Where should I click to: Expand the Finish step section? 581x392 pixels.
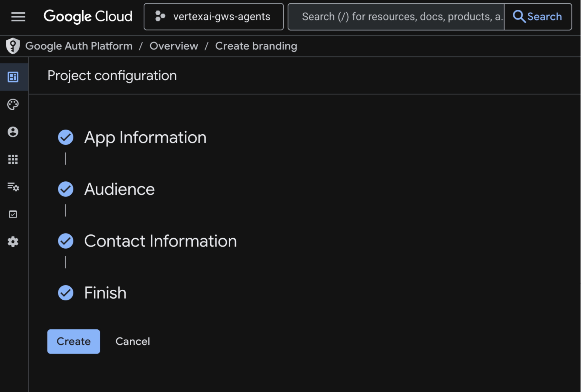pyautogui.click(x=105, y=293)
